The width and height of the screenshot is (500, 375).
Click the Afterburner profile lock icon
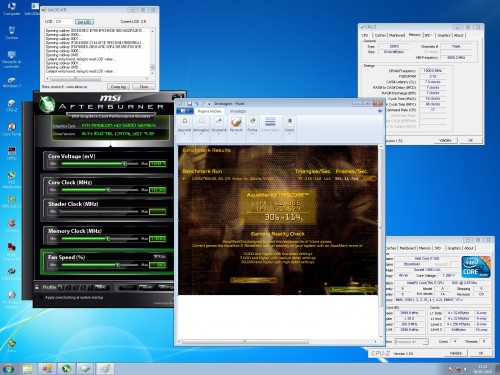pyautogui.click(x=37, y=287)
